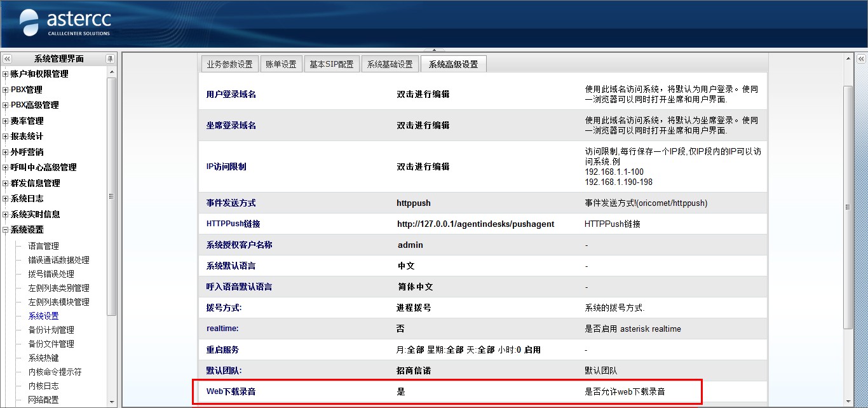The image size is (868, 408).
Task: Click the pin icon on sidebar header
Action: 110,58
